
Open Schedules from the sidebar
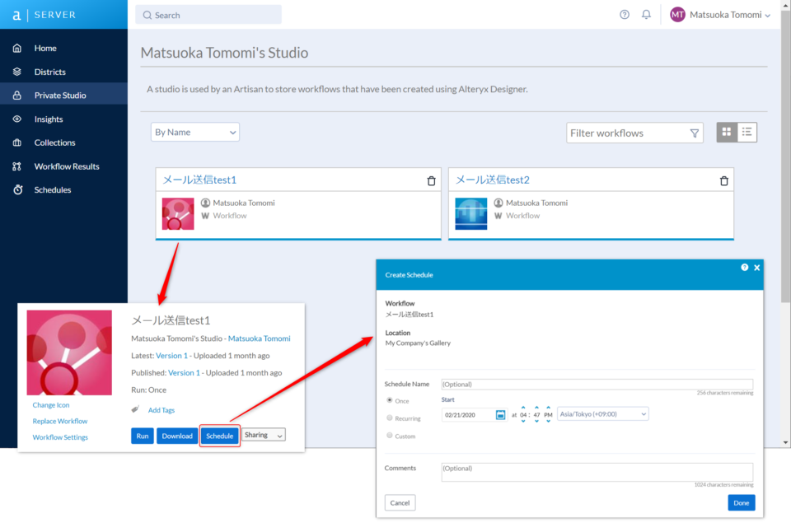point(53,189)
